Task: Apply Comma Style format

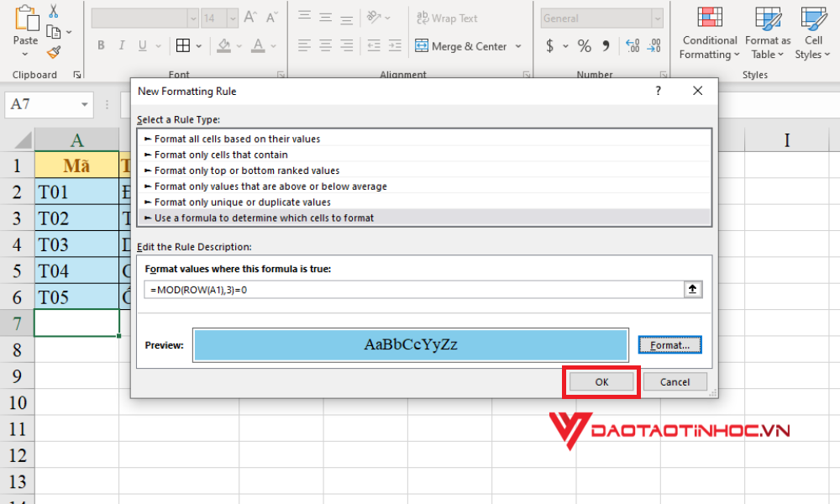Action: (606, 46)
